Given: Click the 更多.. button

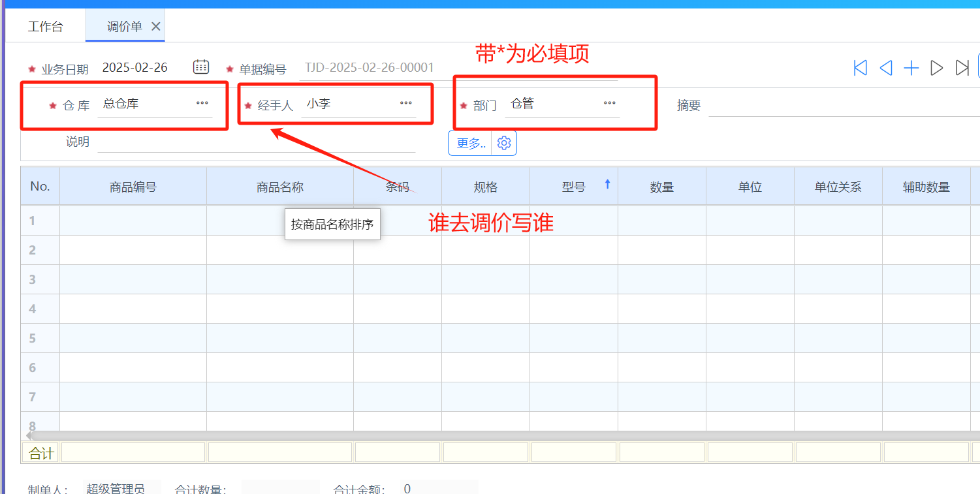Looking at the screenshot, I should click(471, 144).
